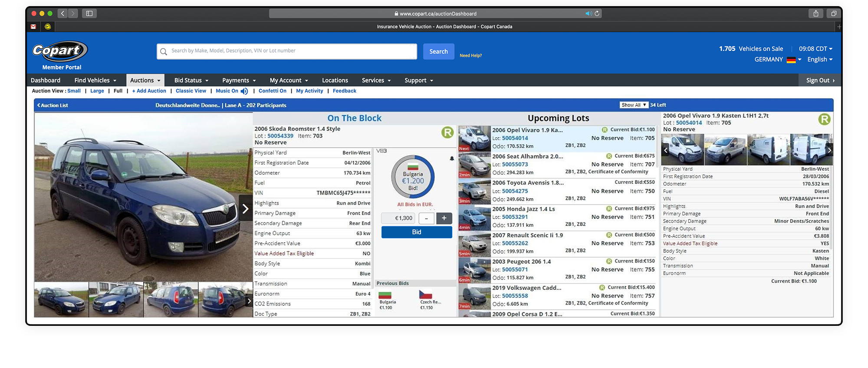This screenshot has width=868, height=368.
Task: Open the GERMANY country dropdown
Action: click(x=778, y=60)
